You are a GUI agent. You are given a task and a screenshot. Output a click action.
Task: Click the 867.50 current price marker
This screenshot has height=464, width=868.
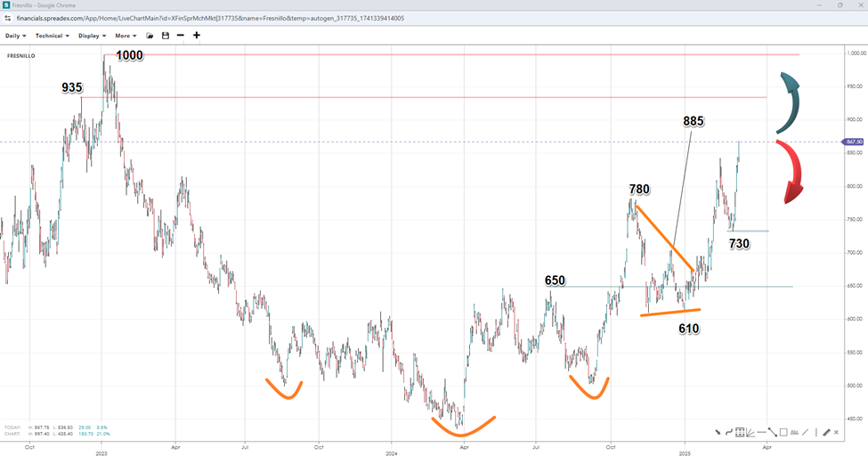point(855,142)
